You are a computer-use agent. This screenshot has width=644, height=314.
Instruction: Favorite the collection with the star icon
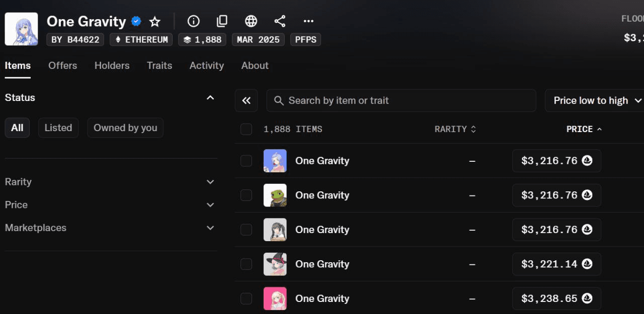pyautogui.click(x=155, y=21)
